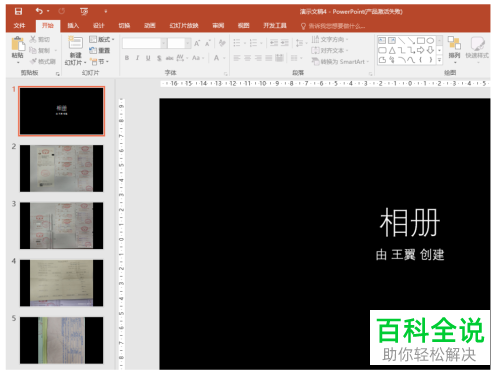Toggle Bold formatting
The image size is (500, 375).
click(x=127, y=58)
